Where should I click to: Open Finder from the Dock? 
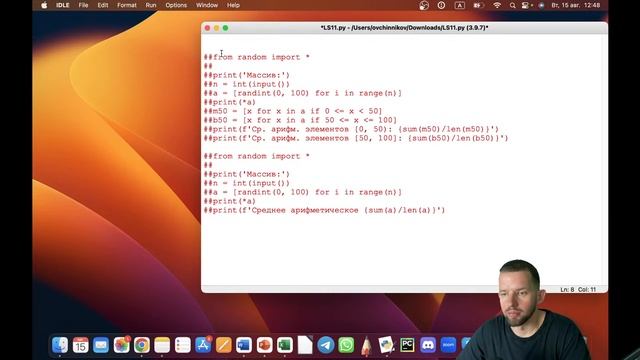(60, 345)
